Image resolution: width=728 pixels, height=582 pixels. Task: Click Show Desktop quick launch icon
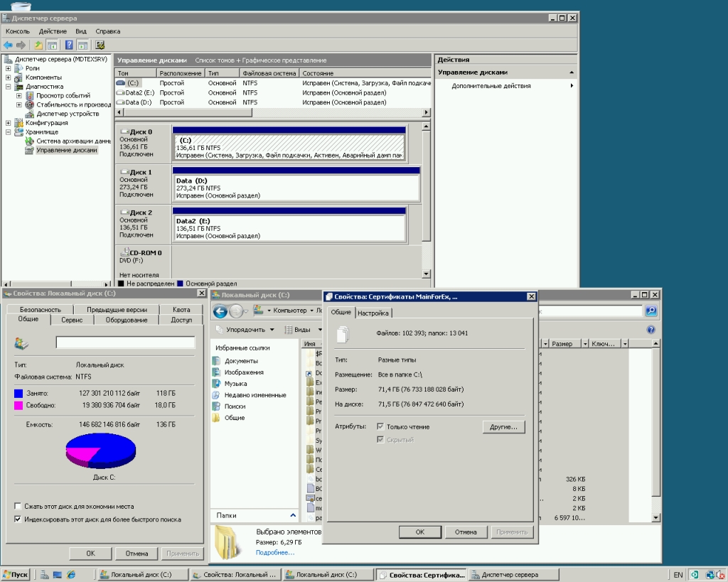58,575
